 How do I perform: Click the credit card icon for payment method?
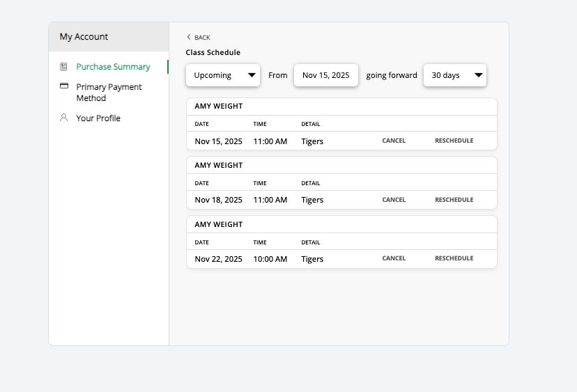pyautogui.click(x=64, y=86)
